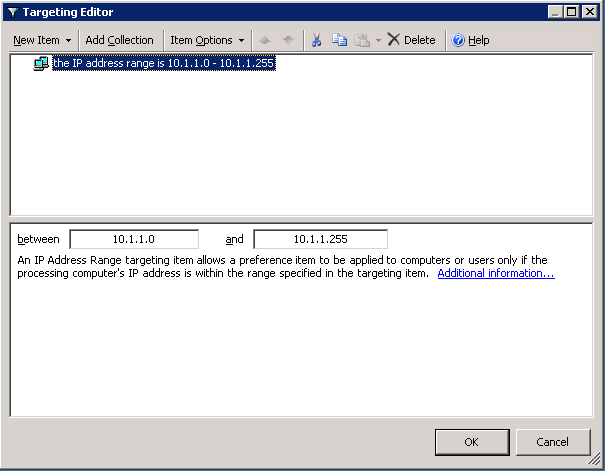Click the move item up arrow

click(x=266, y=40)
